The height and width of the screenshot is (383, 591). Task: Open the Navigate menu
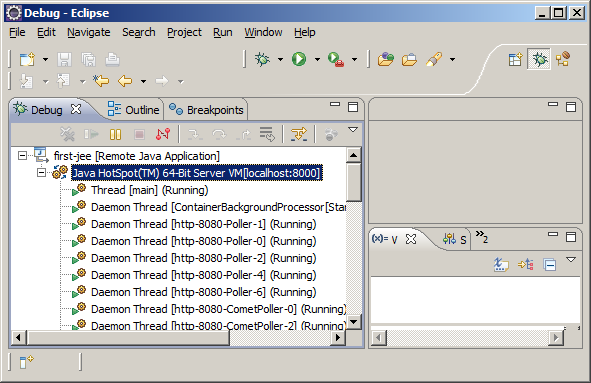(x=89, y=32)
